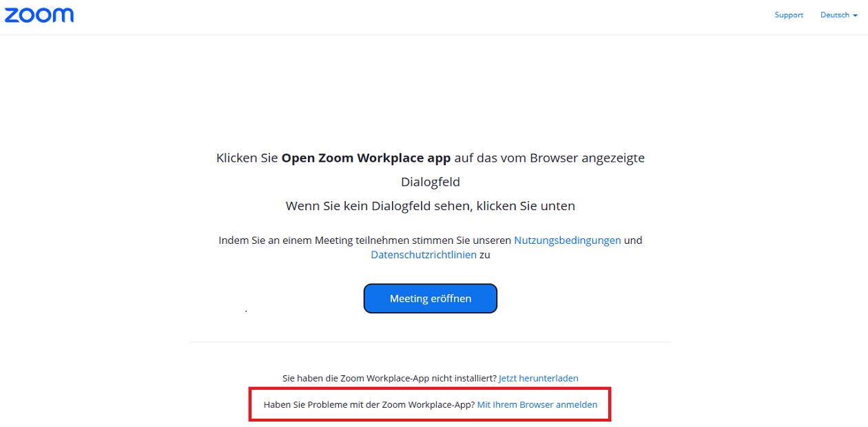Click the Zoom logo
The height and width of the screenshot is (427, 868).
pos(39,15)
